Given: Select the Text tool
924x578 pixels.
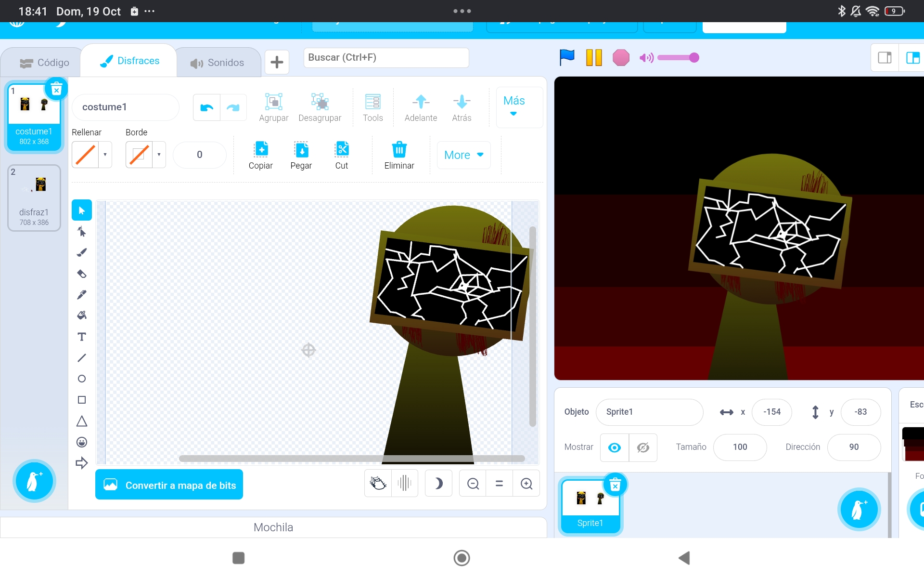Looking at the screenshot, I should tap(82, 337).
